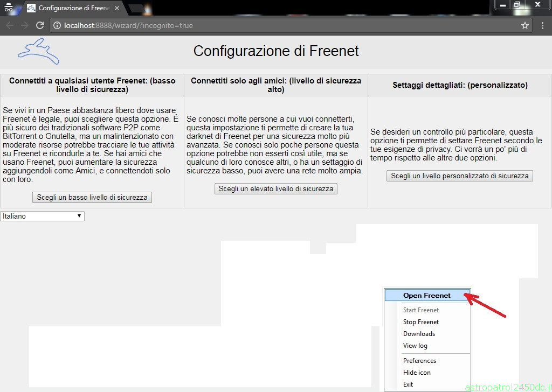Close the Configurazione di Freenet tab
552x392 pixels.
point(117,8)
